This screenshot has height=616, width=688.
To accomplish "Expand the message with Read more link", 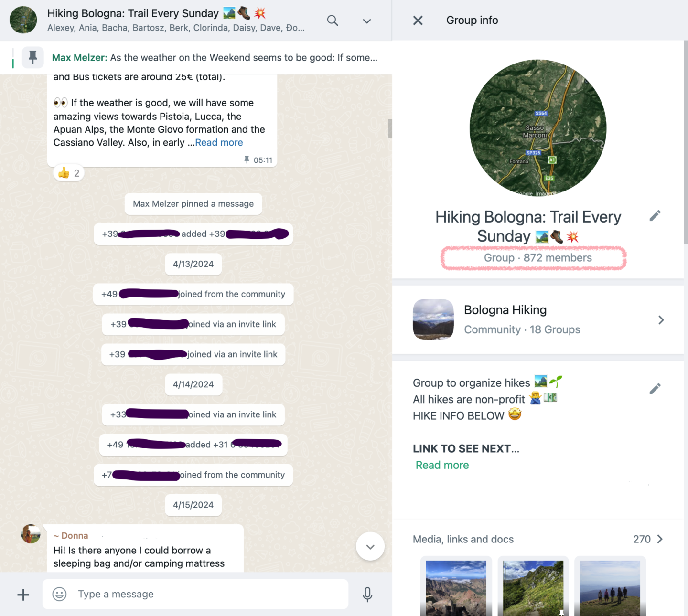I will (219, 143).
